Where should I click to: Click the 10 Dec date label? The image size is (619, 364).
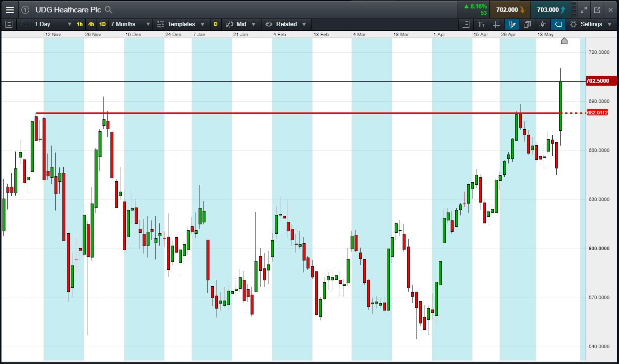click(133, 35)
